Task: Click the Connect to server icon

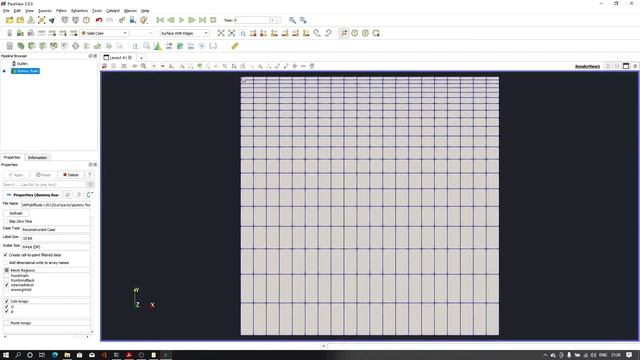Action: 65,20
